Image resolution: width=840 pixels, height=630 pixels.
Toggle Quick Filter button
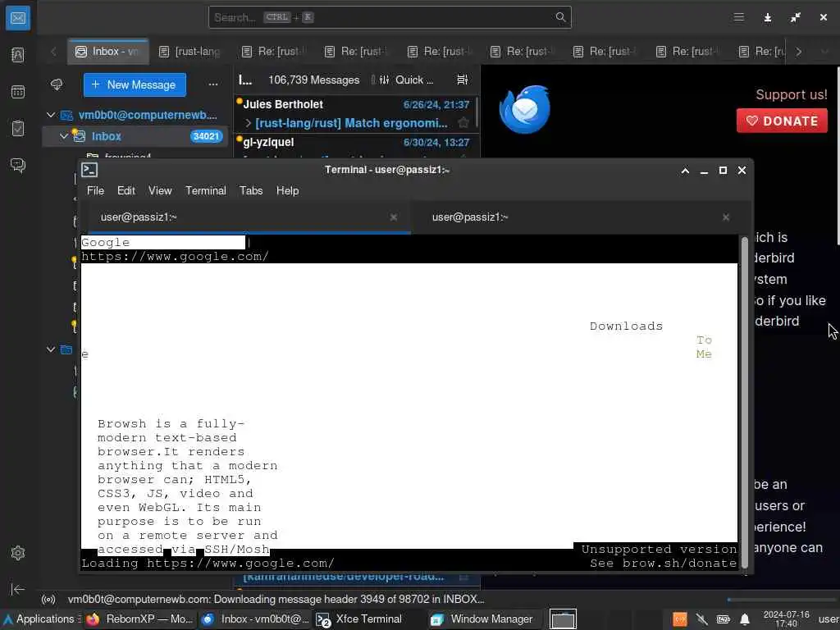tap(407, 80)
